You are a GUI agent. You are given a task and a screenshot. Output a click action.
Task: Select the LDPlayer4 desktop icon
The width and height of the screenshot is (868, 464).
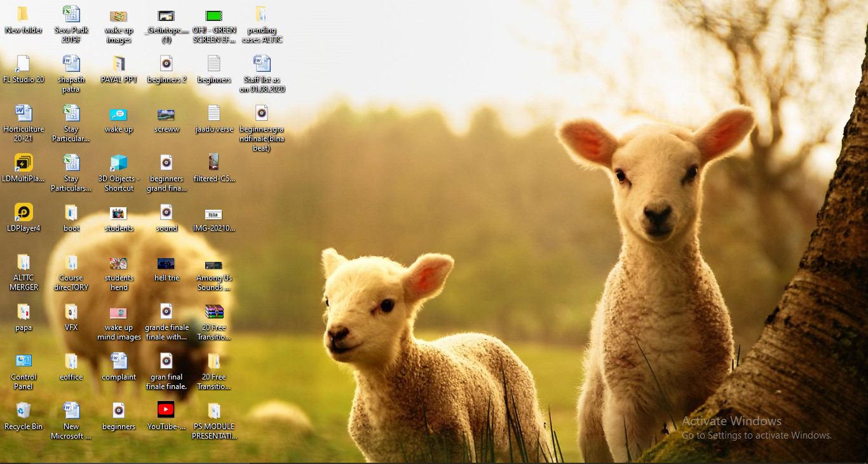coord(24,212)
